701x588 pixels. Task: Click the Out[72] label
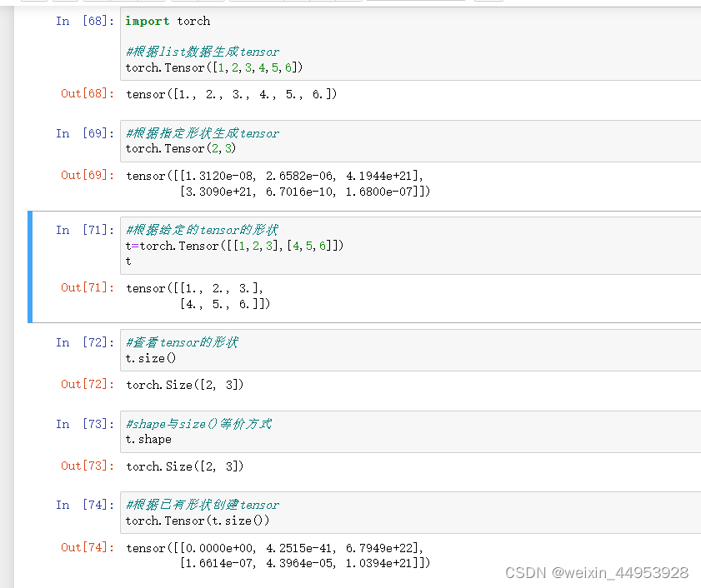88,384
